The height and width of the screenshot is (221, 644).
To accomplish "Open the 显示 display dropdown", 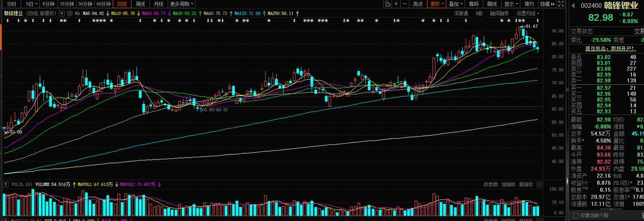I will pyautogui.click(x=510, y=4).
